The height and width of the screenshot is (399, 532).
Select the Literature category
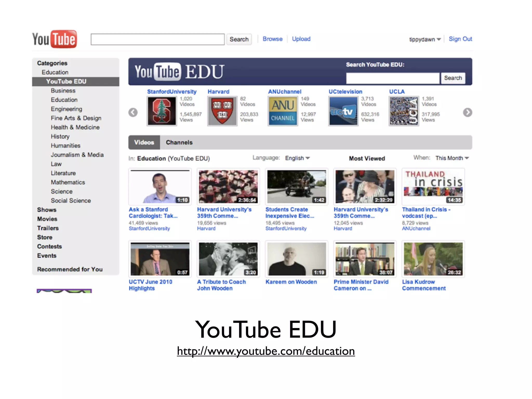click(x=63, y=173)
